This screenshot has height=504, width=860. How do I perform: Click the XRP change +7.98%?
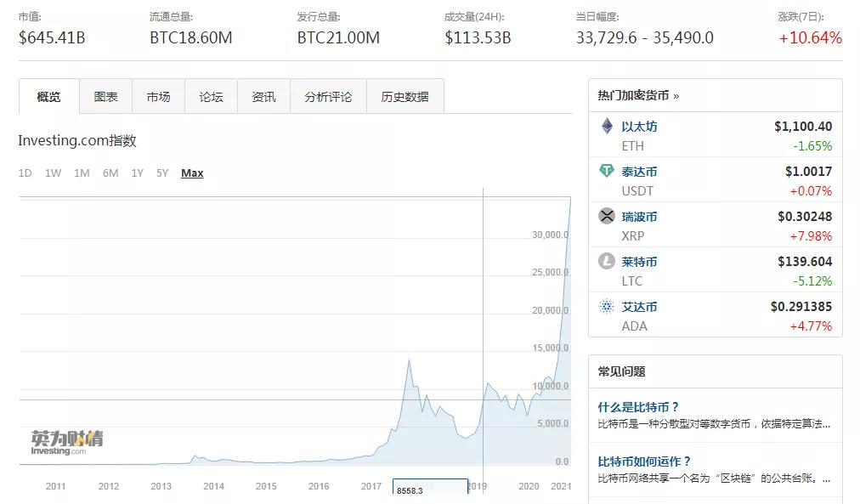coord(811,235)
